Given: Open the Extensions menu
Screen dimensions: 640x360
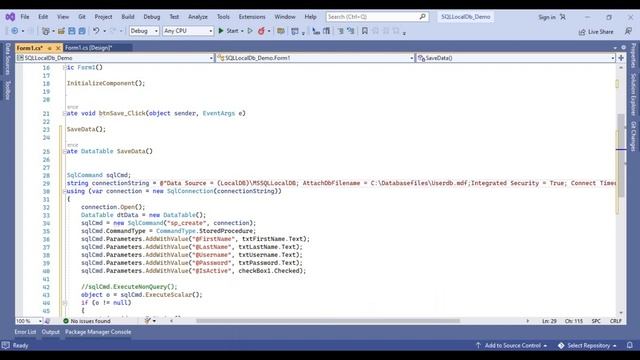Looking at the screenshot, I should [252, 17].
